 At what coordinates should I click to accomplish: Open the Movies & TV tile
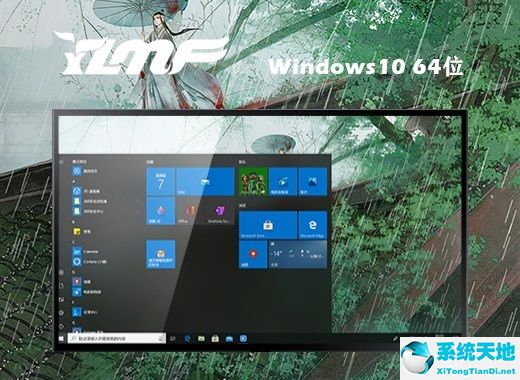[x=283, y=181]
